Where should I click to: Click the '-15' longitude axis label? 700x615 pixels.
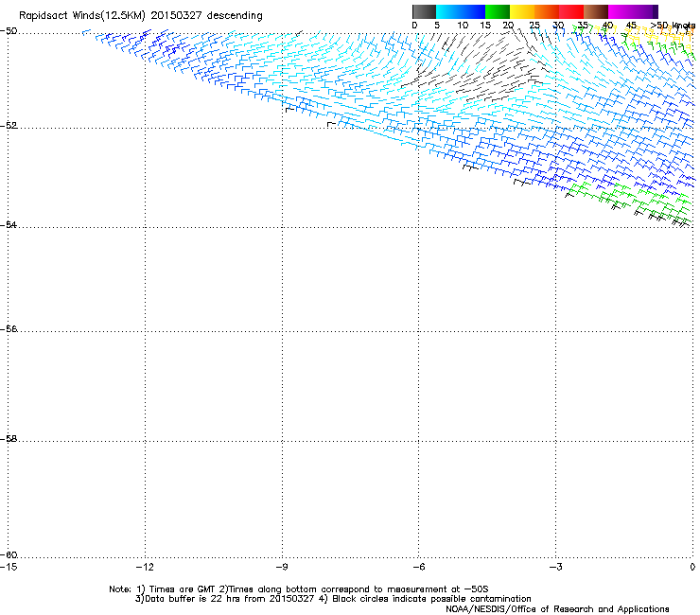pyautogui.click(x=9, y=567)
